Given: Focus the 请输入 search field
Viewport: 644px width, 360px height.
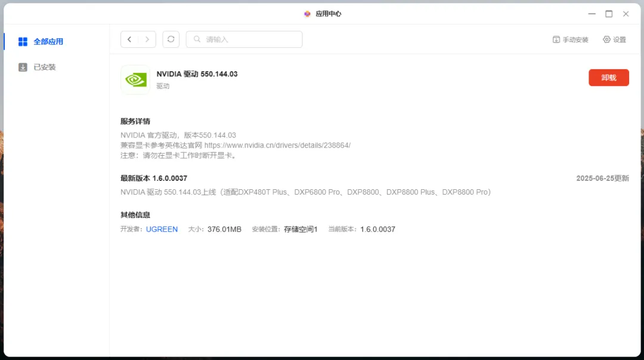Looking at the screenshot, I should pos(244,39).
